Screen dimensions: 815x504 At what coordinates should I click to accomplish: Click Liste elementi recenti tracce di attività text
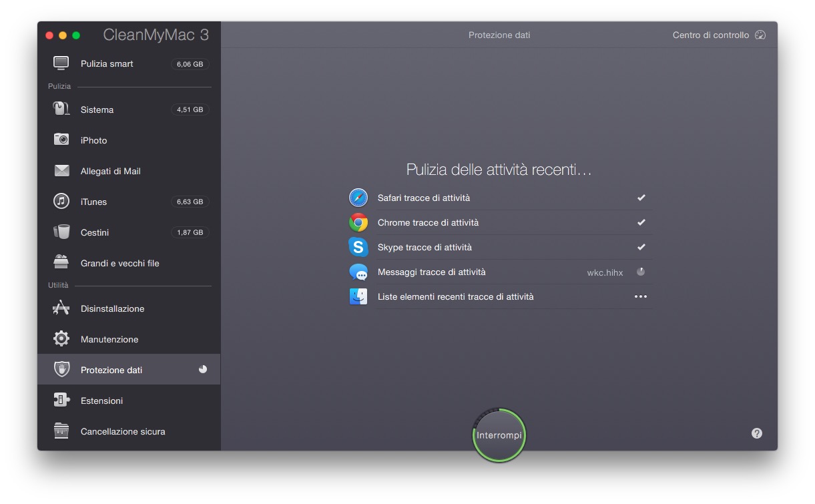tap(456, 296)
